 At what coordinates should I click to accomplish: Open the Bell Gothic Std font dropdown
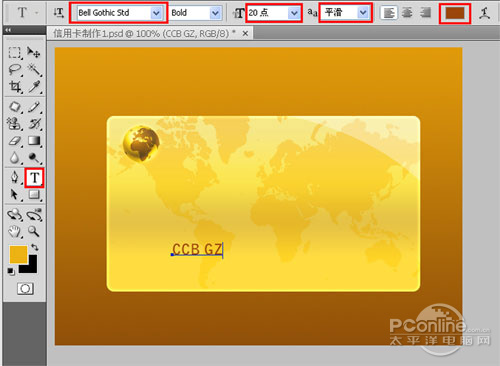click(x=156, y=13)
